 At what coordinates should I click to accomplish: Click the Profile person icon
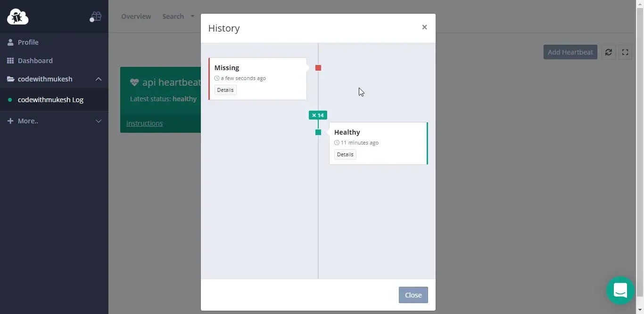tap(10, 42)
